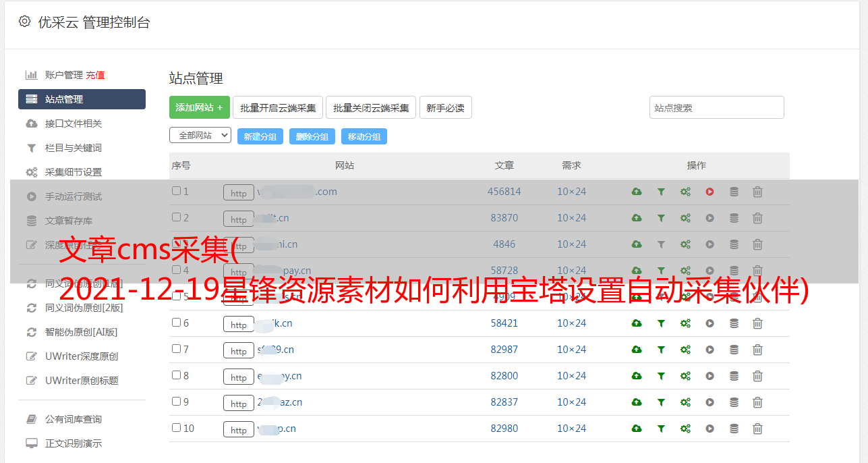Screen dimensions: 868x463
Task: Tick the checkbox for row 10
Action: pos(176,428)
